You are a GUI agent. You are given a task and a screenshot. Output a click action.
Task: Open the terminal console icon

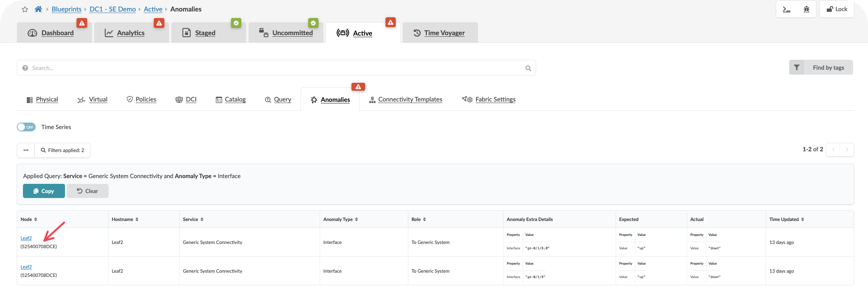pos(787,9)
